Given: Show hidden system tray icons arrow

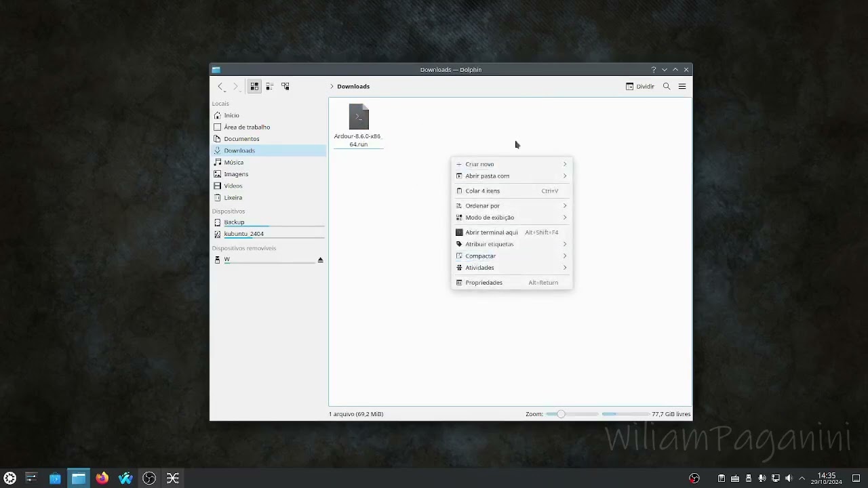Looking at the screenshot, I should 802,479.
